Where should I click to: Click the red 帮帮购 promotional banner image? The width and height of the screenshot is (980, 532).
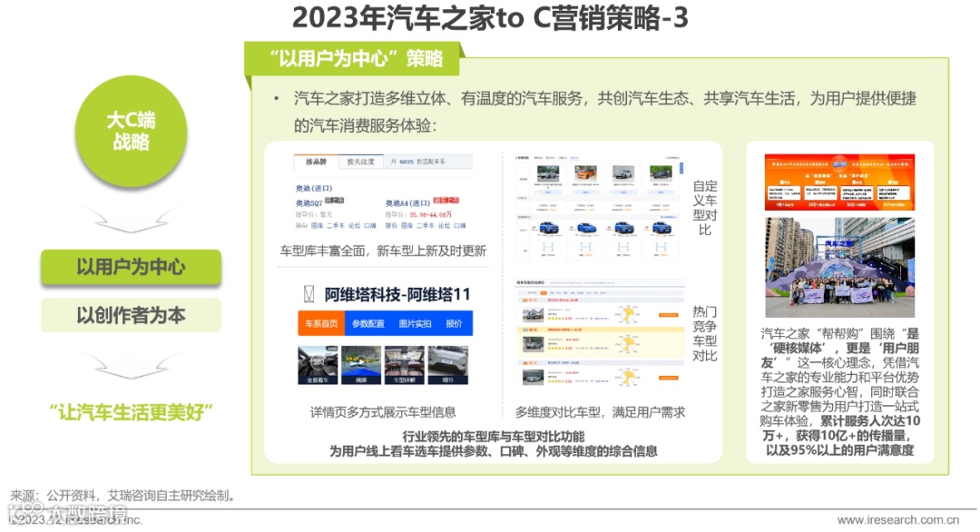(839, 182)
